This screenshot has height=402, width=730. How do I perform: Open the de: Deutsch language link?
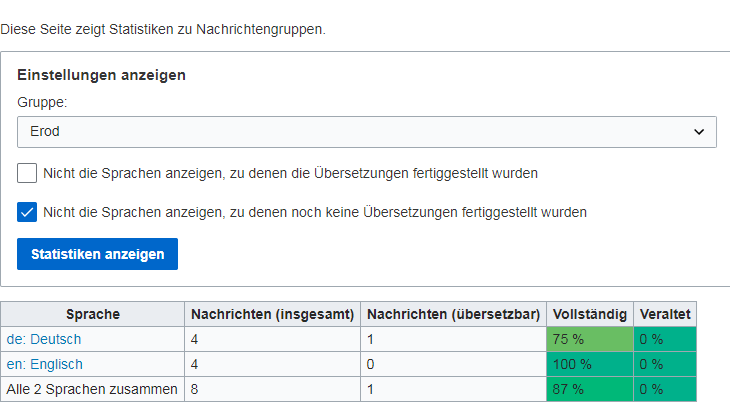(x=43, y=339)
